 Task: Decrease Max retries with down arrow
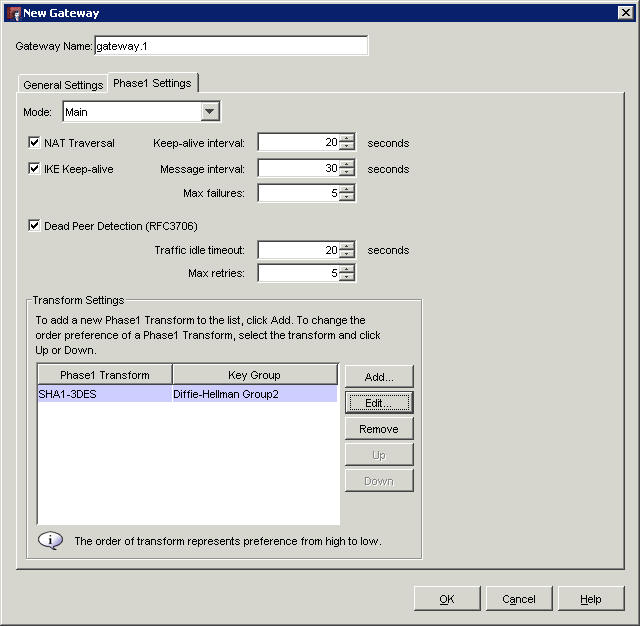tap(347, 277)
